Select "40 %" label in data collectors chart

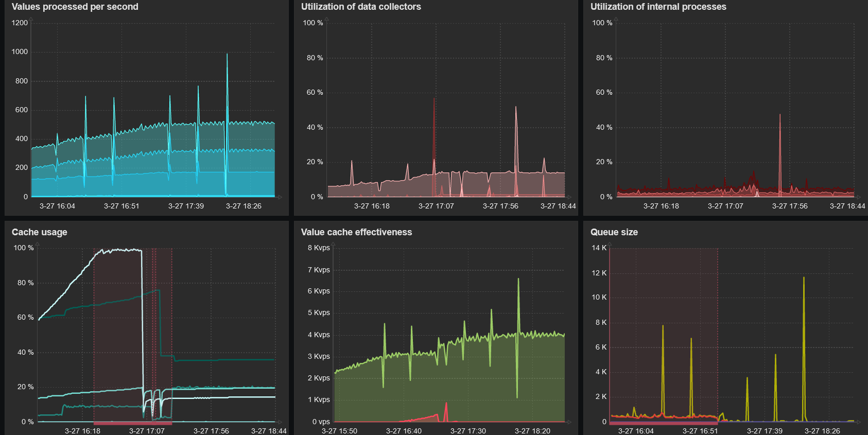[x=315, y=127]
